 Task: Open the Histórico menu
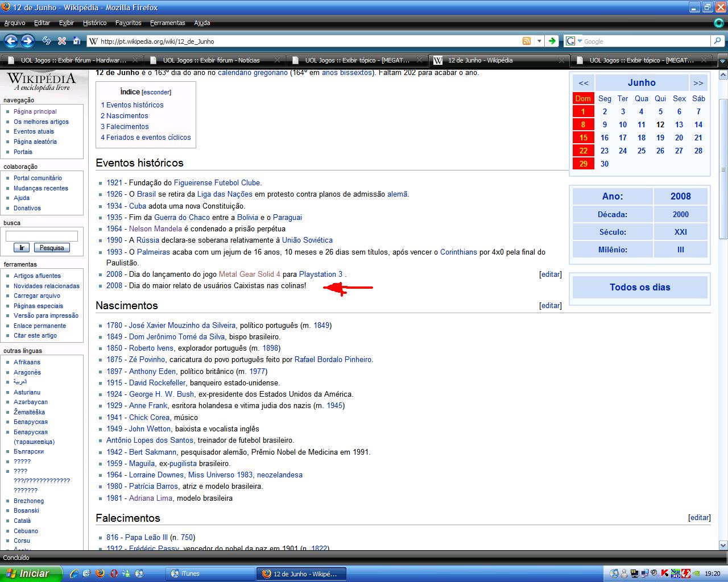[94, 23]
